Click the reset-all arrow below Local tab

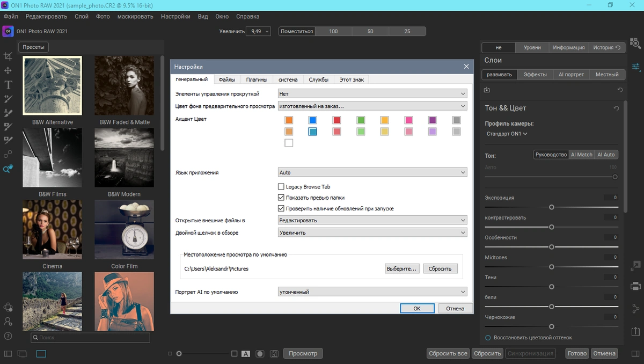[620, 90]
